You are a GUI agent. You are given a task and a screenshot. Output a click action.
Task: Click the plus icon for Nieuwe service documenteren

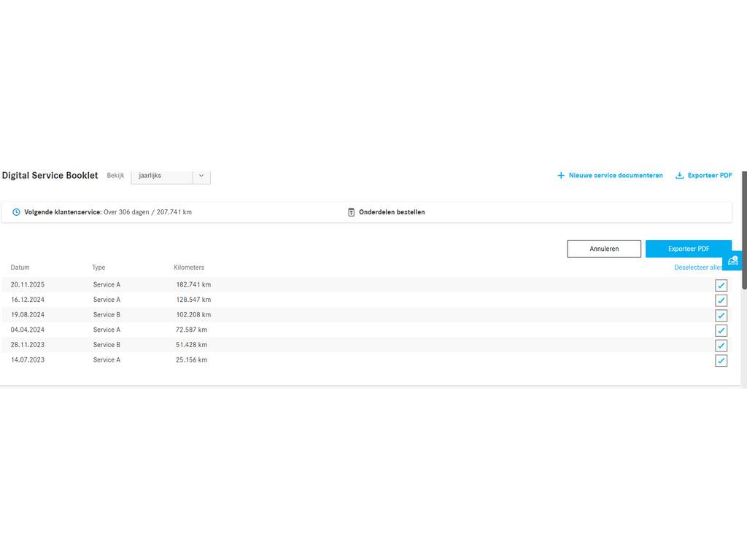click(x=561, y=176)
